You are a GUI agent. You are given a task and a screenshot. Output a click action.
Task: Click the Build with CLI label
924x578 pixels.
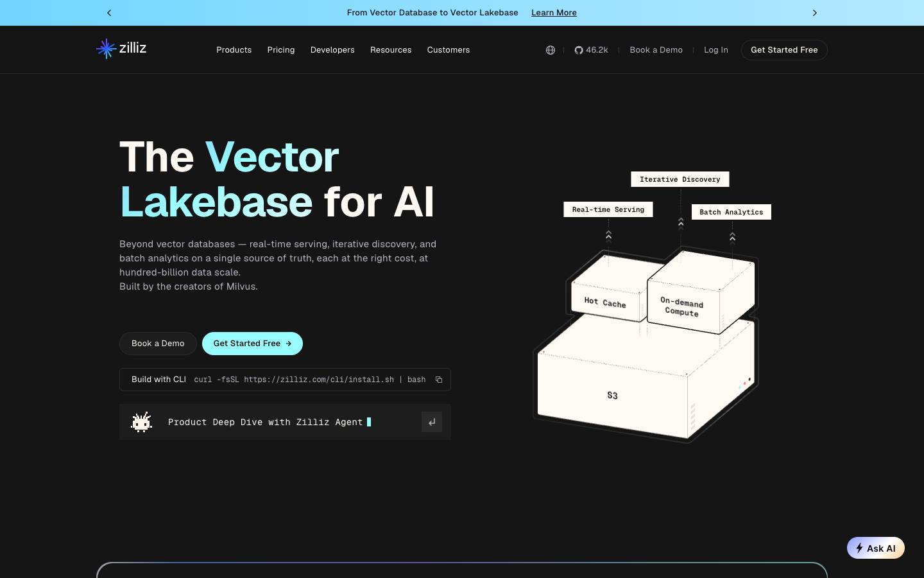158,380
